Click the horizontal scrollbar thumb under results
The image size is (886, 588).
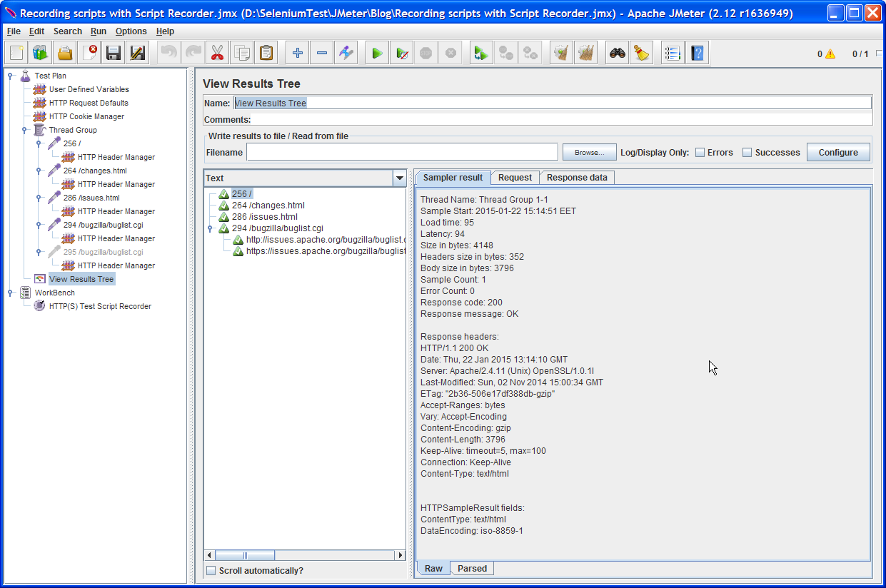point(245,555)
